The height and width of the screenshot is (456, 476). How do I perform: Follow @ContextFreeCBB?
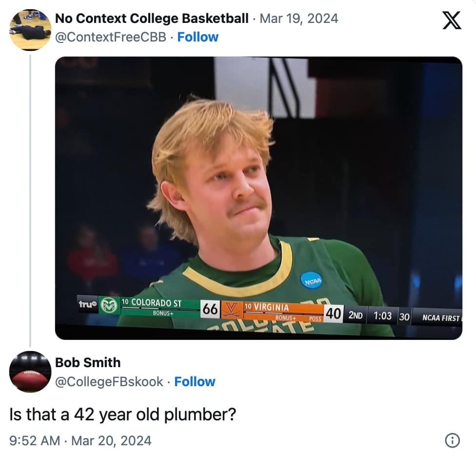pos(198,37)
